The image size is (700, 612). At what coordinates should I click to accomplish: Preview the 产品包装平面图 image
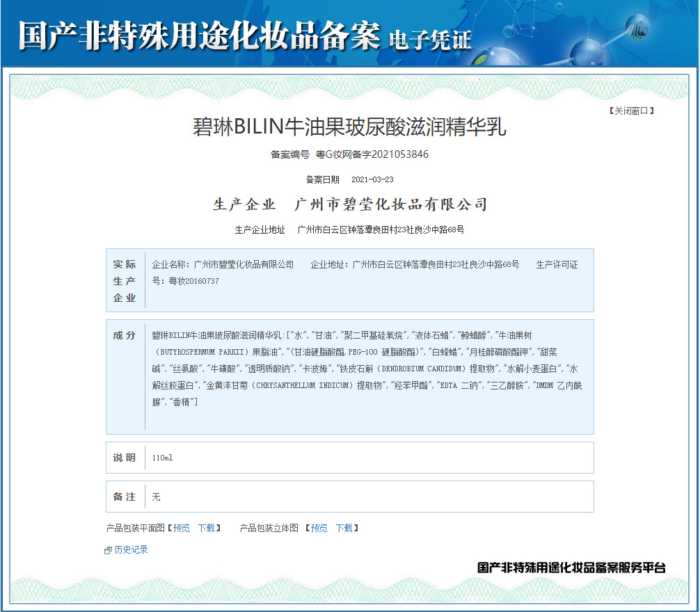click(x=181, y=528)
